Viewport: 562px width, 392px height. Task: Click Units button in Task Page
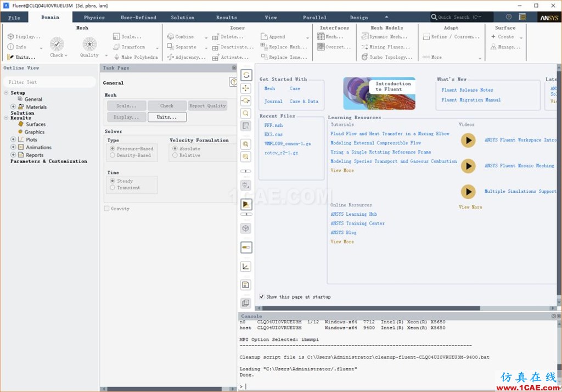(167, 117)
